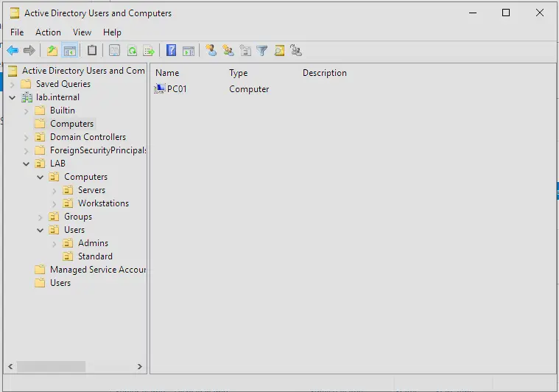
Task: Refresh the view with the green arrow icon
Action: [x=133, y=51]
